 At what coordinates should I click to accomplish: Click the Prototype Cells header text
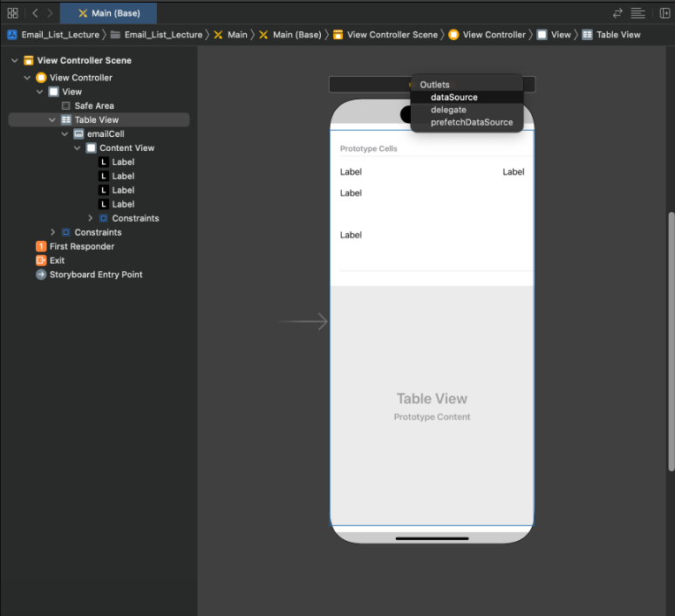[x=369, y=148]
